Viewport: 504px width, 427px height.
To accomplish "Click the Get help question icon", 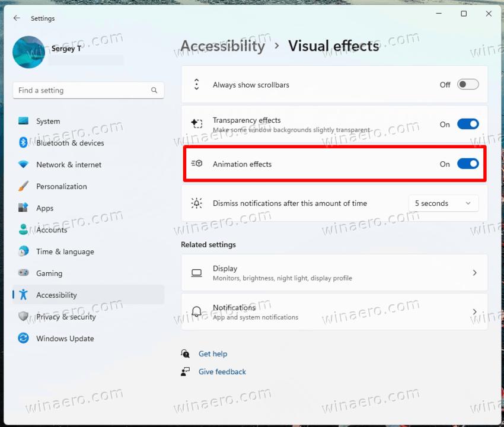I will pos(185,353).
